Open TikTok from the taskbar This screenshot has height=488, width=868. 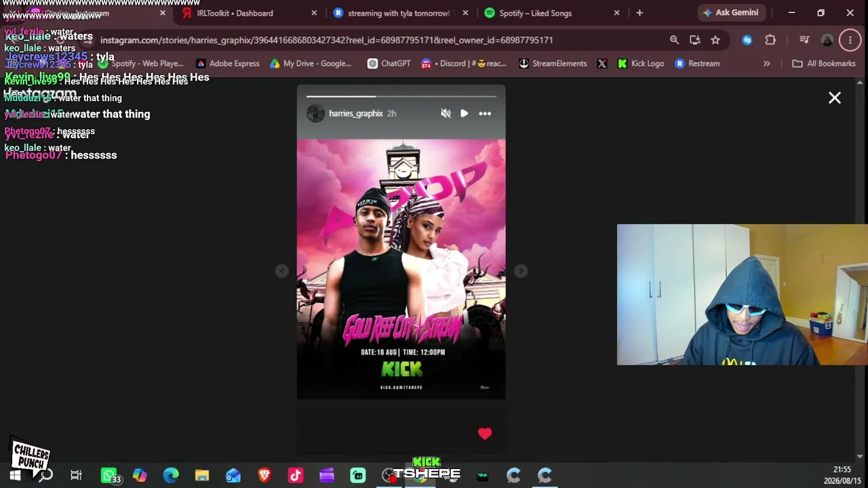pos(296,476)
